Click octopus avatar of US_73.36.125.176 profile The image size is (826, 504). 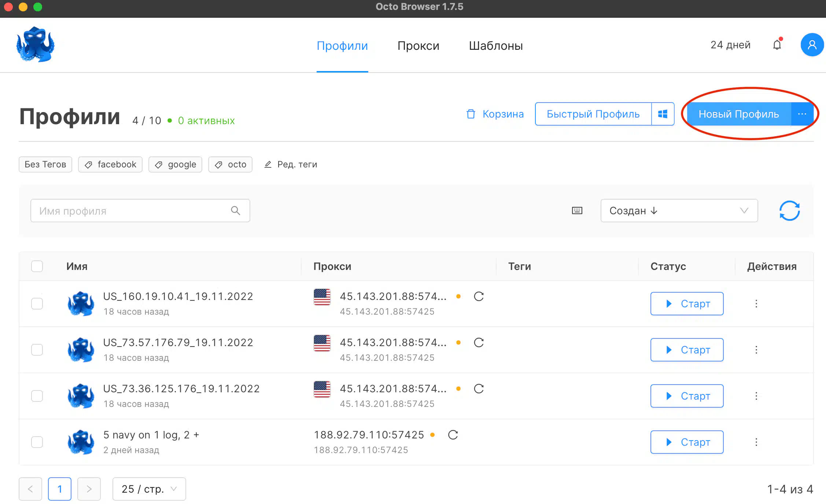point(81,396)
